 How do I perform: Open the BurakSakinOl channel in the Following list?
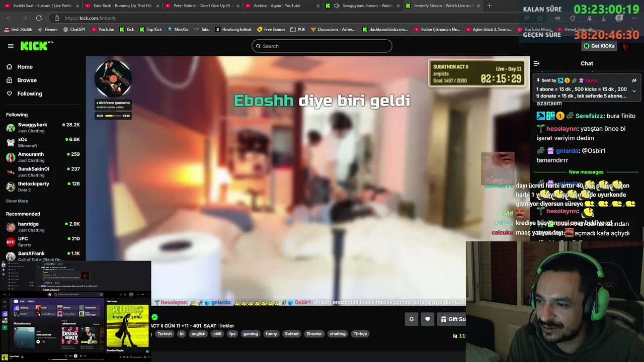43,172
